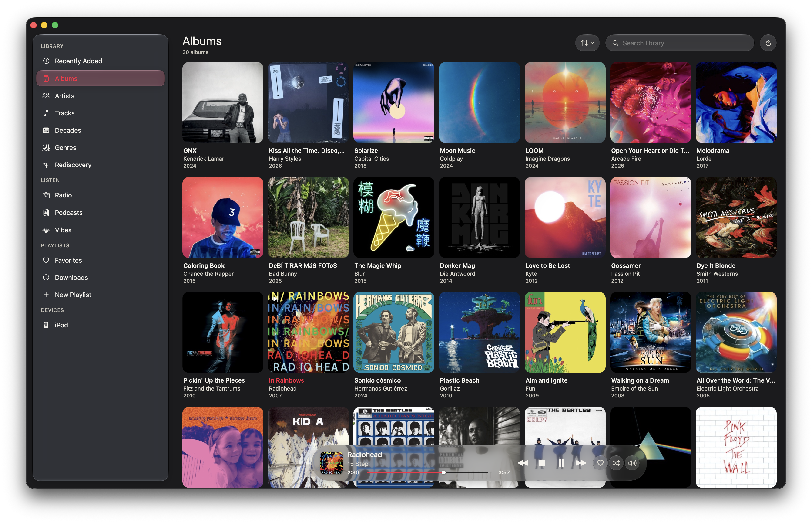Image resolution: width=812 pixels, height=523 pixels.
Task: Click the Bad Bunny artist name
Action: pyautogui.click(x=283, y=274)
